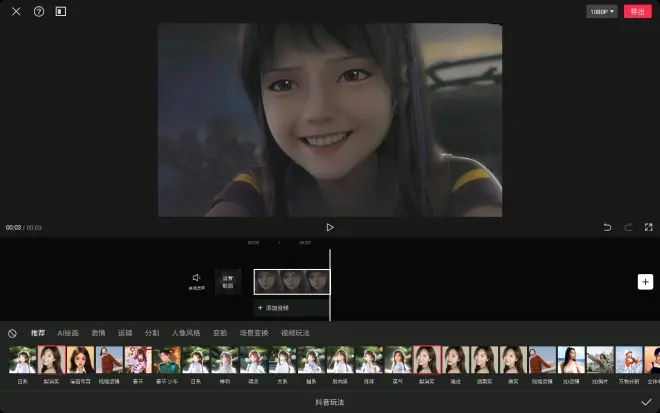Screen dimensions: 660x413
Task: Redo the last undone edit
Action: pos(628,227)
